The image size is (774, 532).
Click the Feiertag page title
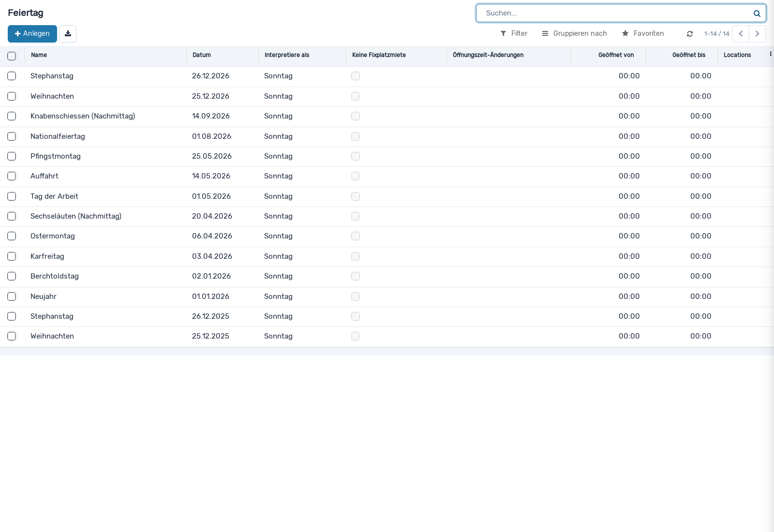click(x=26, y=13)
